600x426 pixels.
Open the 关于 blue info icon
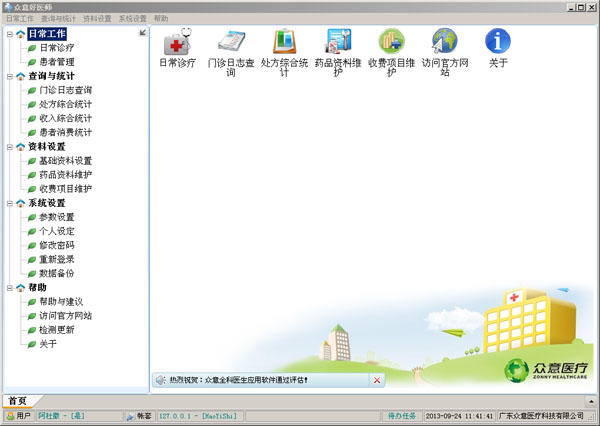coord(498,41)
